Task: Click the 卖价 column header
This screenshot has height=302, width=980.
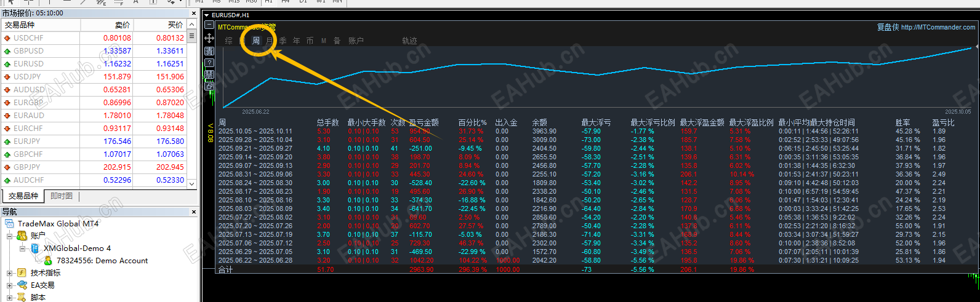Action: 107,25
